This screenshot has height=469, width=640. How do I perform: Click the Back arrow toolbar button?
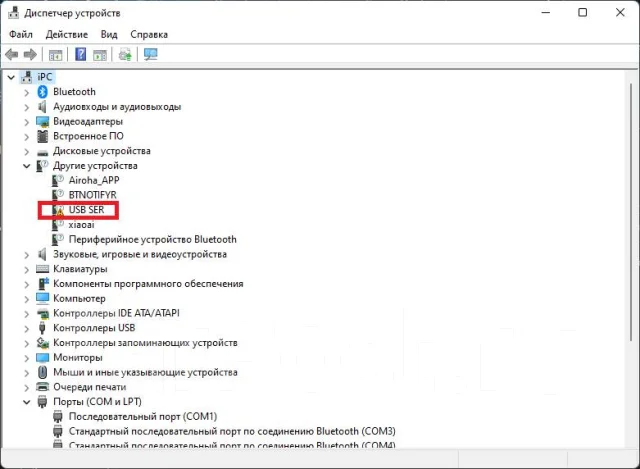(x=12, y=54)
